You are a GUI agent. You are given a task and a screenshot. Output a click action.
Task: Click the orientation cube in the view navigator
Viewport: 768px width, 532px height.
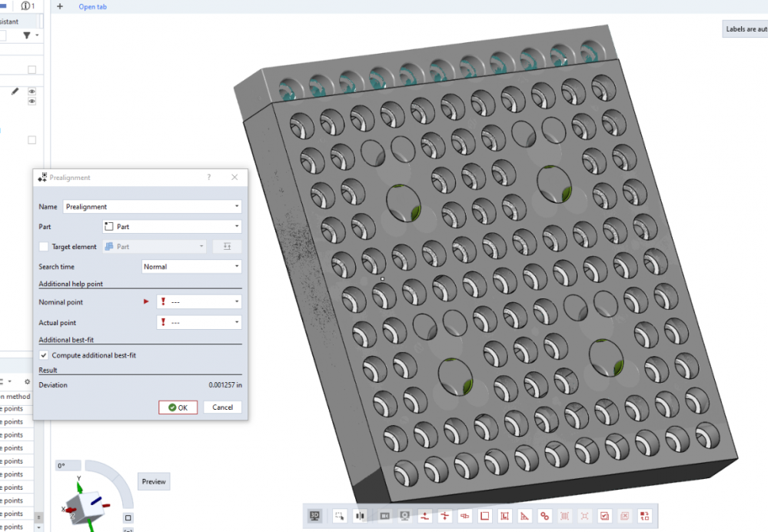(x=81, y=504)
